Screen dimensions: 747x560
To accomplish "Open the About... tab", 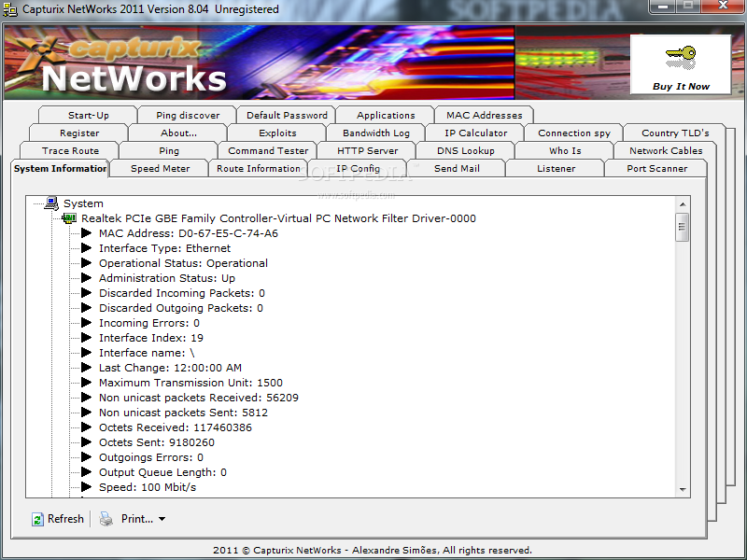I will [x=178, y=133].
